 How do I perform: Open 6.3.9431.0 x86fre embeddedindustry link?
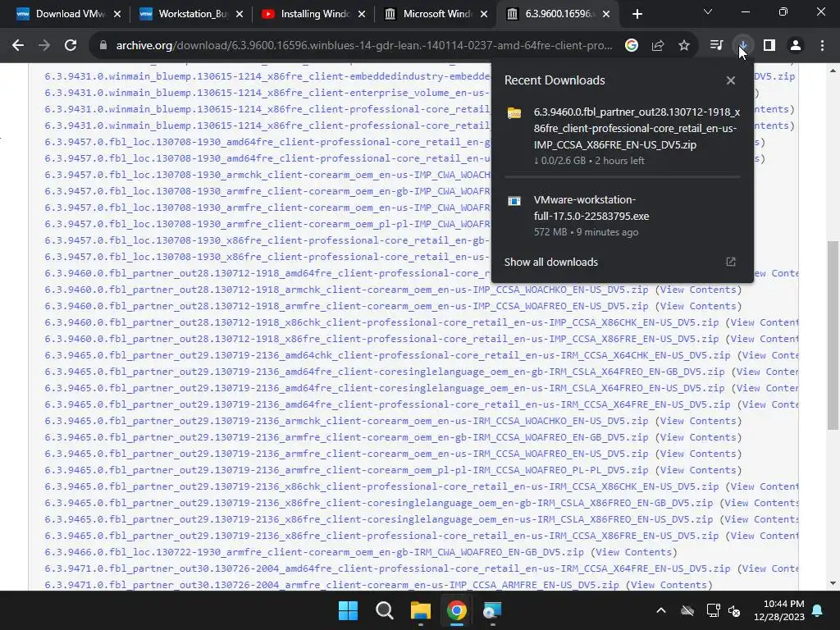267,76
